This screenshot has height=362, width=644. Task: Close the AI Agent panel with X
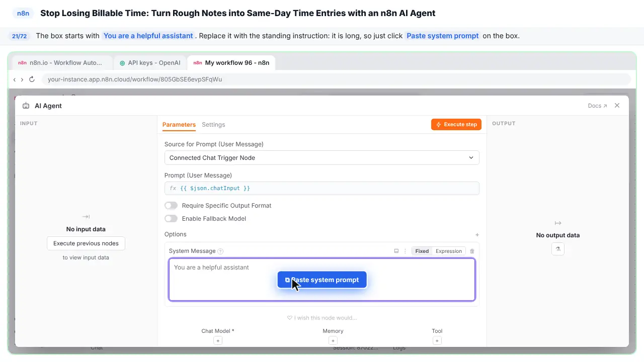(617, 106)
